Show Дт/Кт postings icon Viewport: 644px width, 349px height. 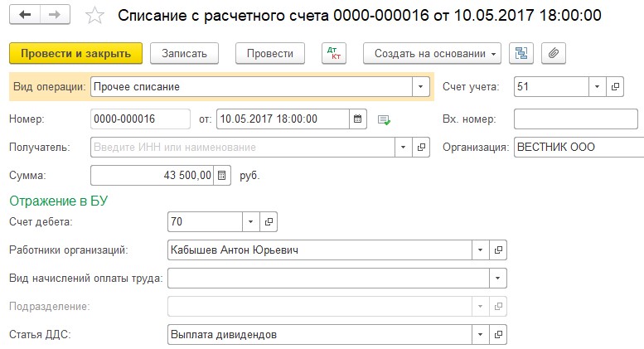[334, 53]
